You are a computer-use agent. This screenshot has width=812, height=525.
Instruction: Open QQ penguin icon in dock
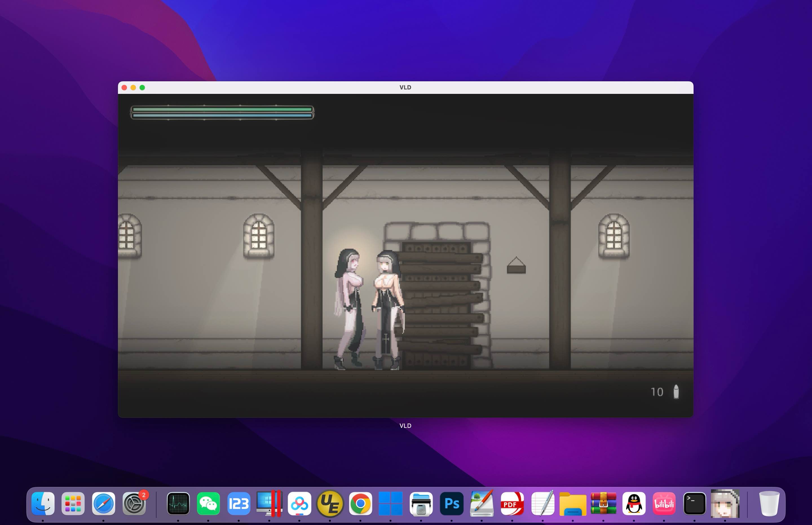(634, 504)
